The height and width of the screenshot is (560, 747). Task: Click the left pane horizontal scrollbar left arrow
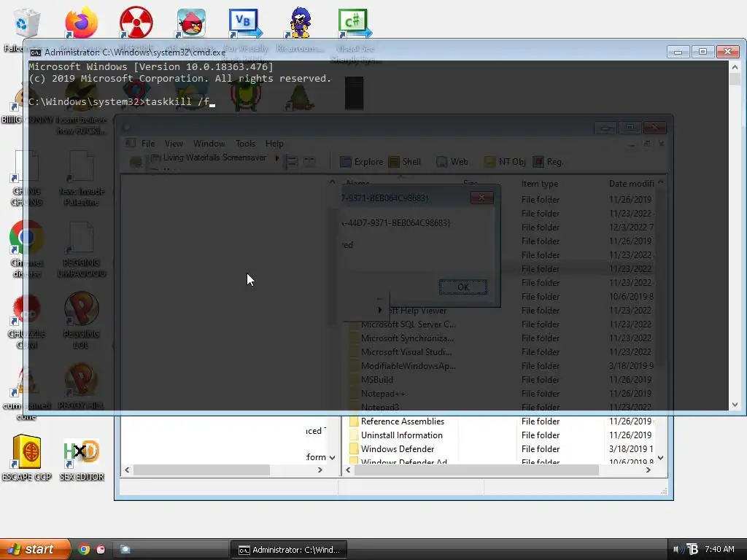pos(127,470)
